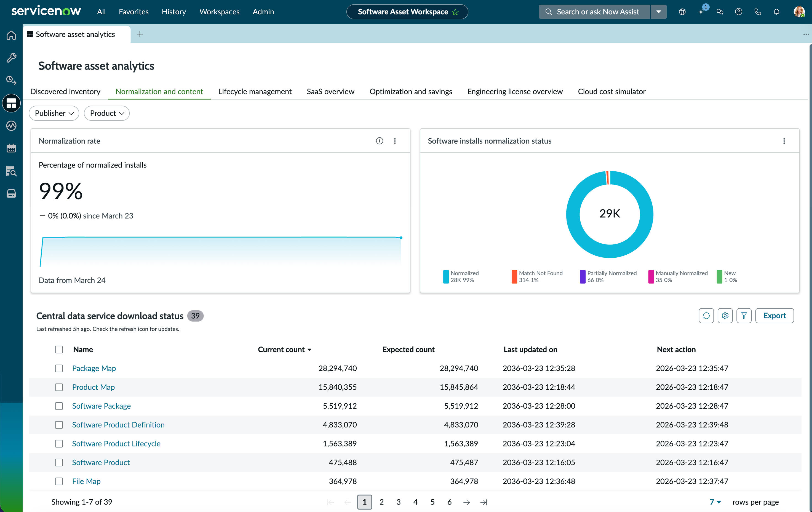Click the Search or ask Now Assist field
The width and height of the screenshot is (812, 512).
[594, 12]
